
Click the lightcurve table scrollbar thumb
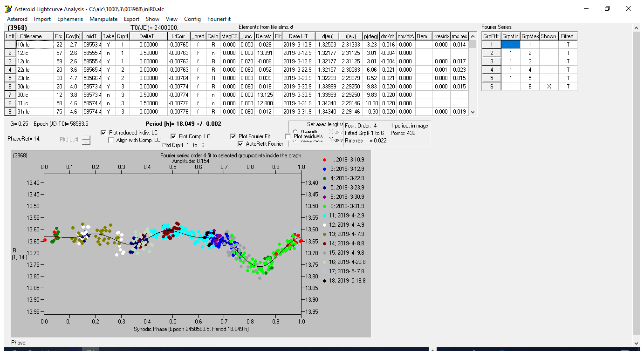(473, 44)
